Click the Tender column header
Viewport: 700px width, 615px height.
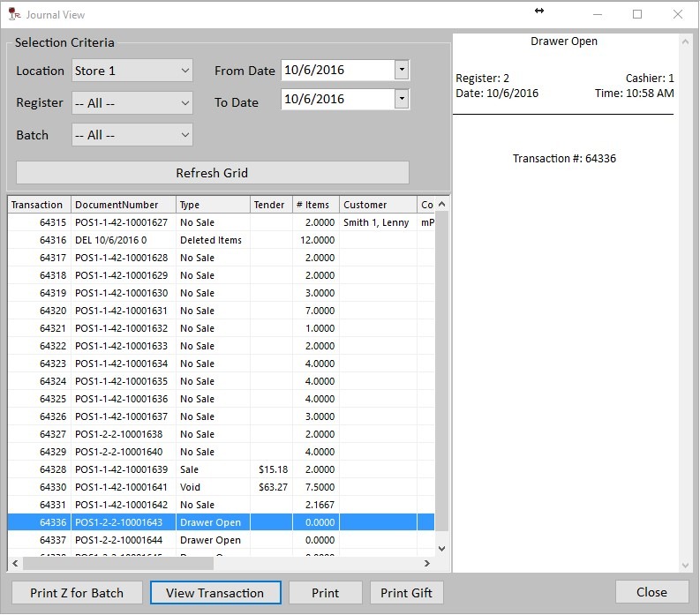[x=270, y=205]
